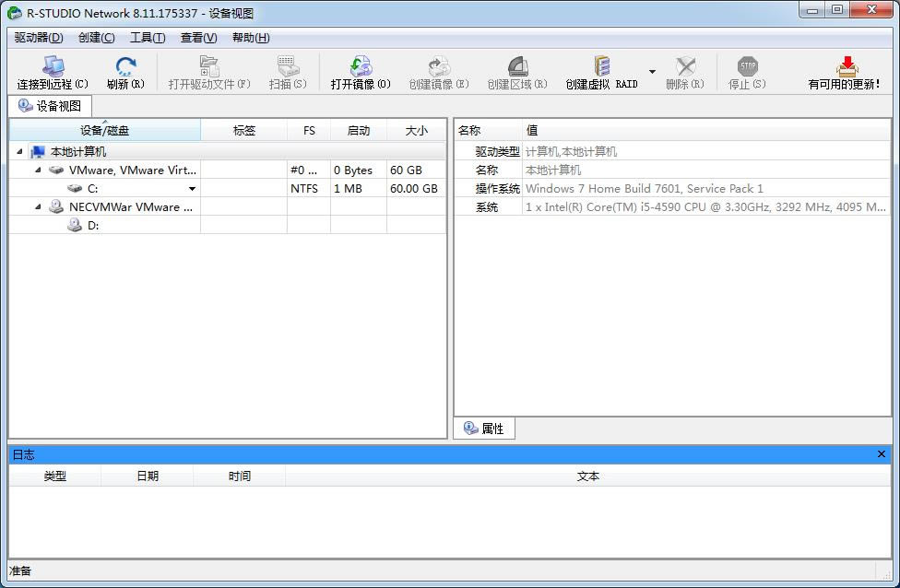Image resolution: width=900 pixels, height=588 pixels.
Task: Click the 值 properties column header
Action: [x=706, y=130]
